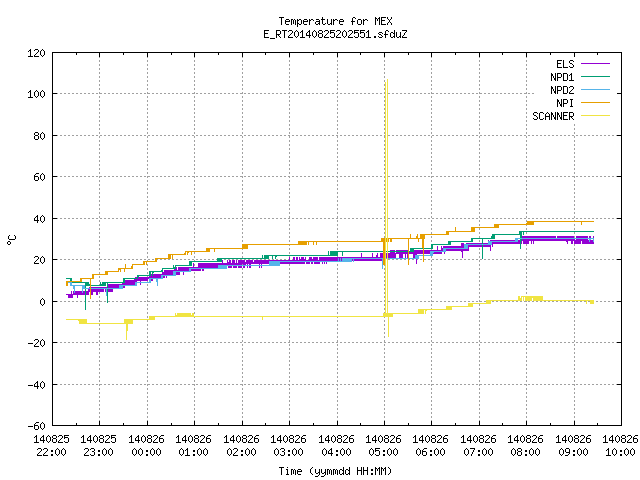Click the x-axis tick label 140826 00:00
This screenshot has width=640, height=480.
147,446
